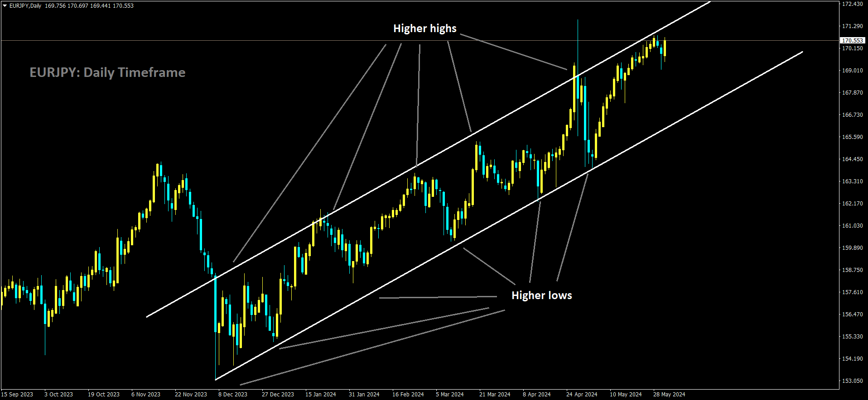The width and height of the screenshot is (868, 400).
Task: Select the price level 157.610
Action: [852, 292]
